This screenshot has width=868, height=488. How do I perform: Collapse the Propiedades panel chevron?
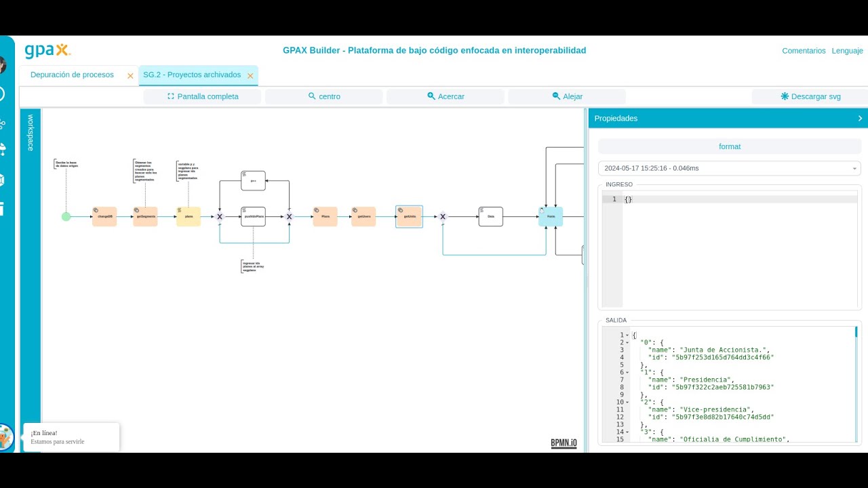[x=860, y=119]
